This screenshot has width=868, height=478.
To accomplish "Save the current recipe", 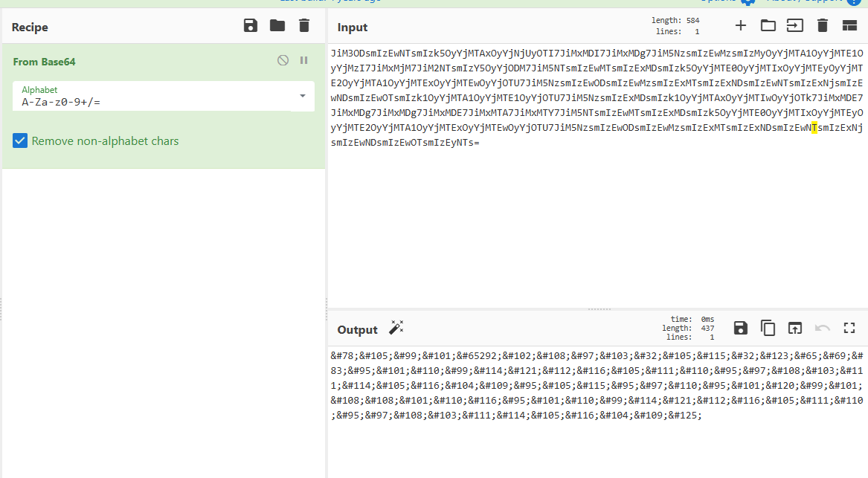I will pyautogui.click(x=251, y=26).
